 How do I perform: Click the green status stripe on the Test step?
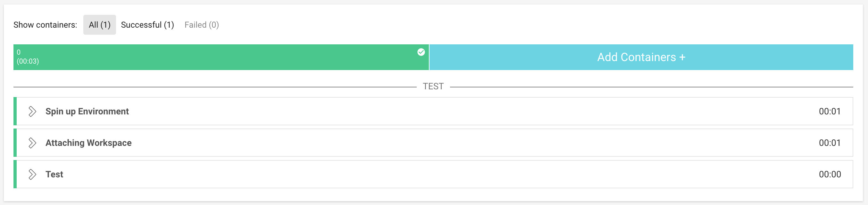point(15,174)
